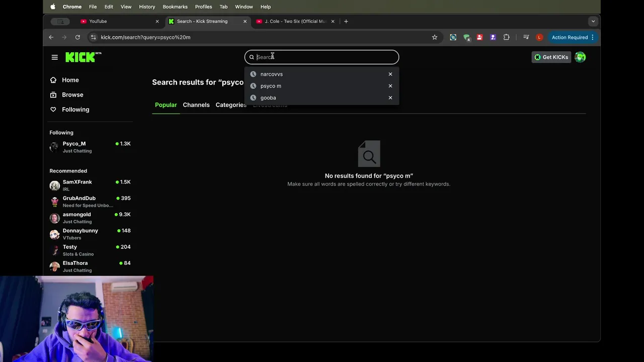Close the J. Cole tab

click(x=333, y=21)
